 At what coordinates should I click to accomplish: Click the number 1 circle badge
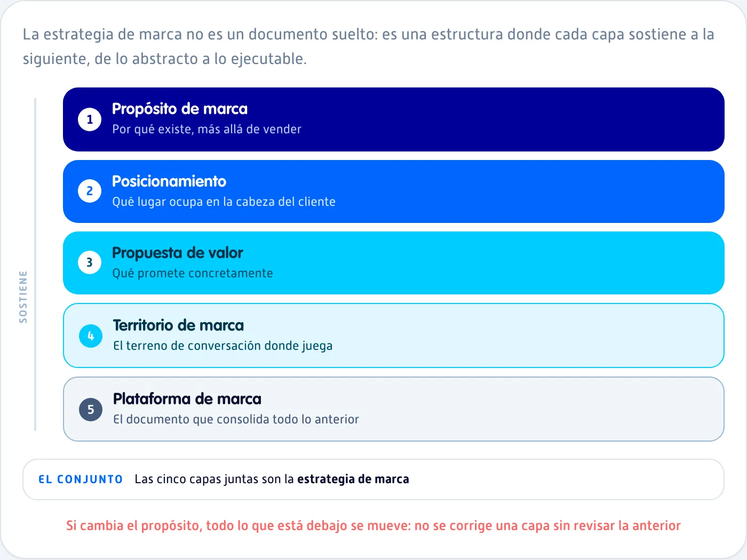click(90, 119)
